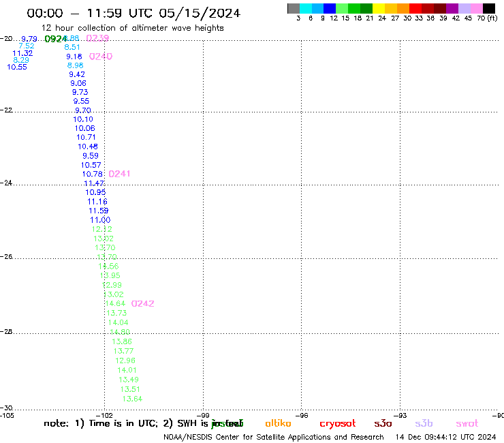Viewport: 504px width, 443px height.
Task: Select the wave height value '12.12'
Action: click(x=102, y=230)
